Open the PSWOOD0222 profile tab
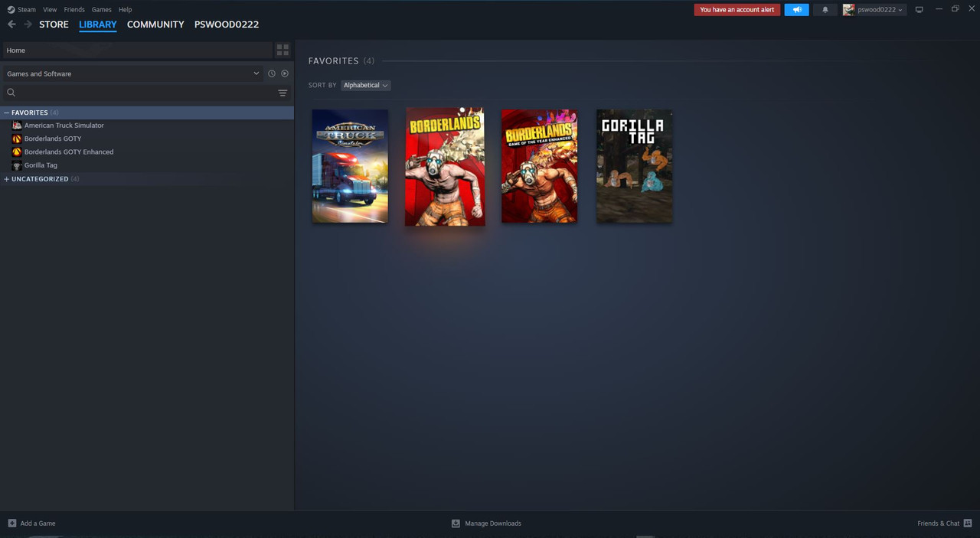 click(x=227, y=24)
